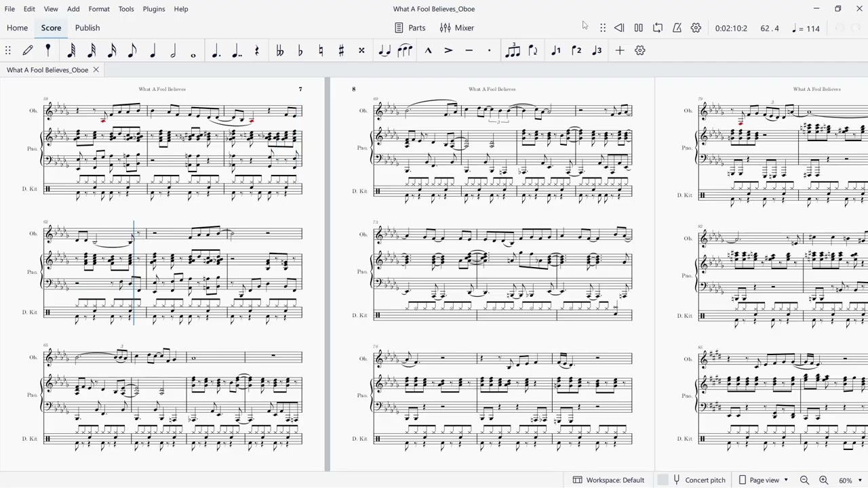
Task: Select the 32nd note duration
Action: tap(92, 50)
